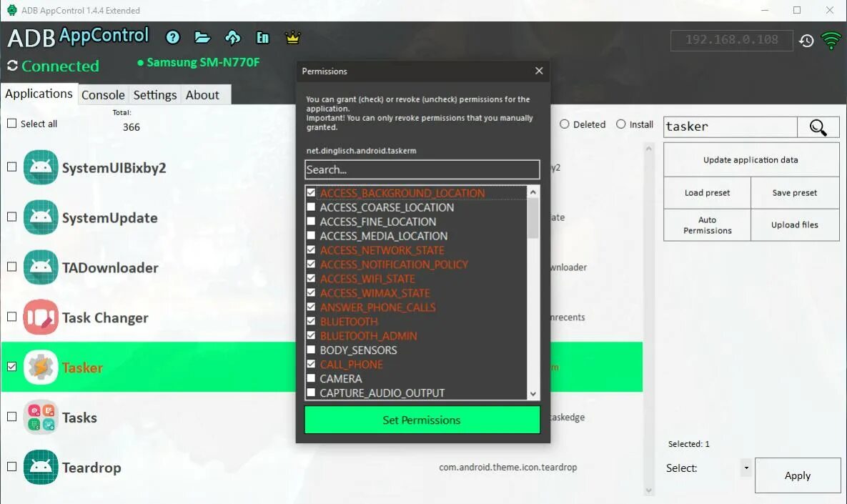Click permissions list scroll down arrow

(533, 394)
